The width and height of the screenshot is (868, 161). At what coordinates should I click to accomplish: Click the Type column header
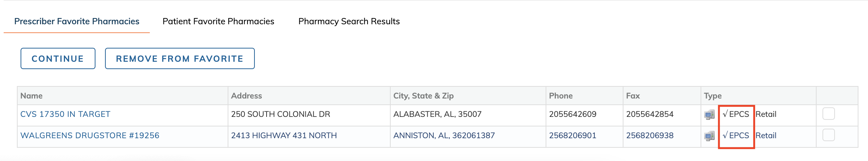click(x=713, y=96)
